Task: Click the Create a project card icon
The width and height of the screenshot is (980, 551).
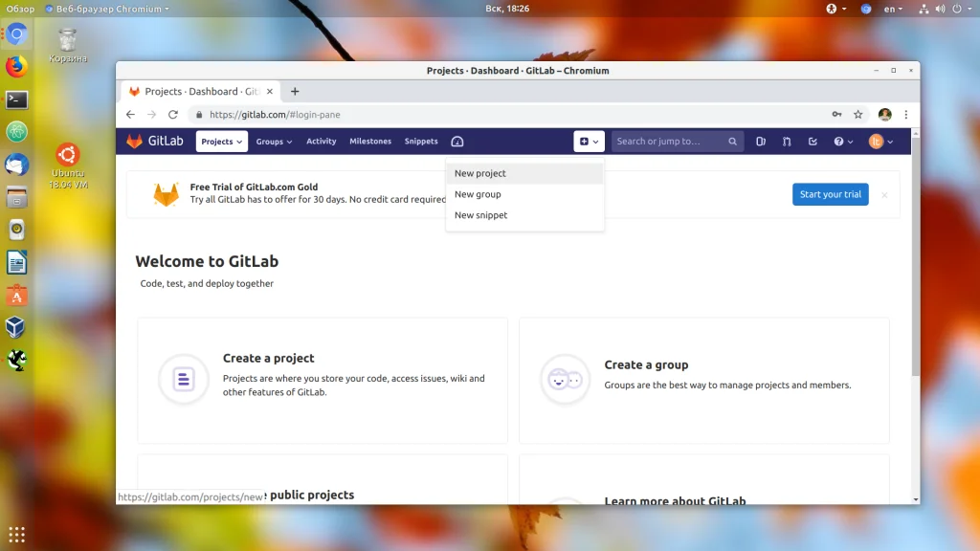Action: pyautogui.click(x=183, y=379)
